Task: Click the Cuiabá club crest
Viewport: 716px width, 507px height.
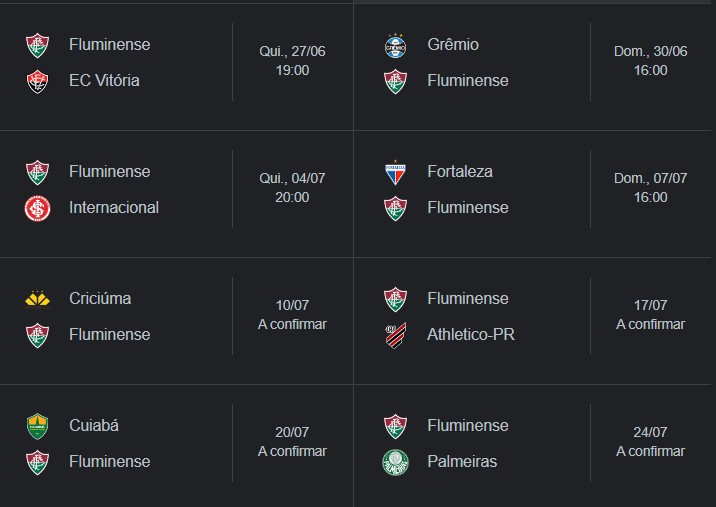Action: click(37, 427)
